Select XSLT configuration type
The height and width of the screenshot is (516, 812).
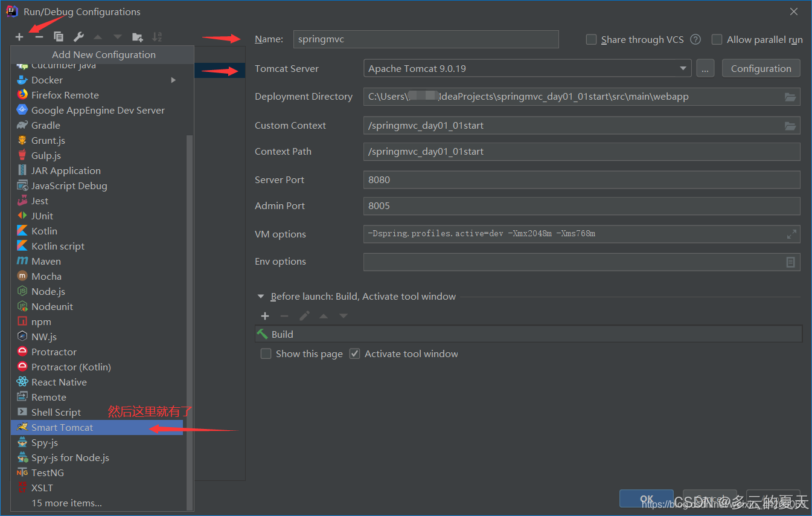tap(97, 488)
